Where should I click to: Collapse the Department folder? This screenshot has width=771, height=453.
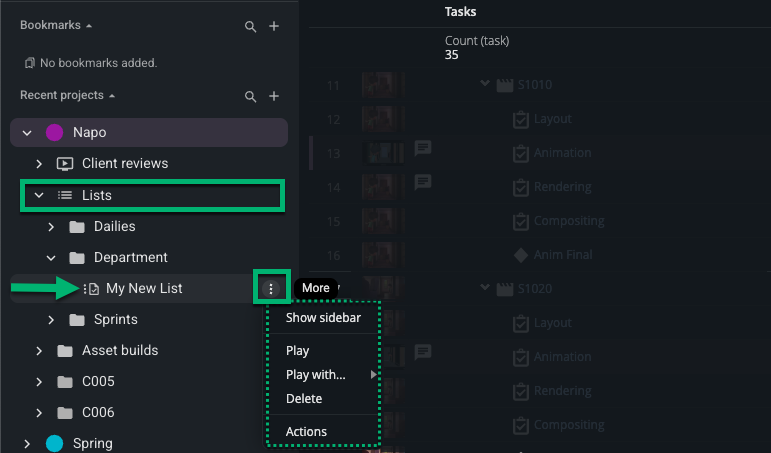point(51,258)
